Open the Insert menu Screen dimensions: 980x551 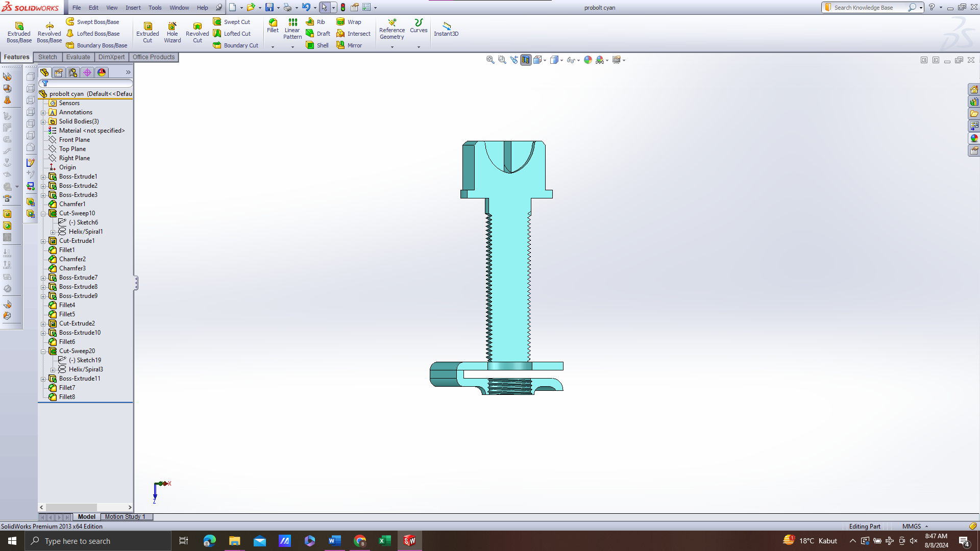[133, 8]
